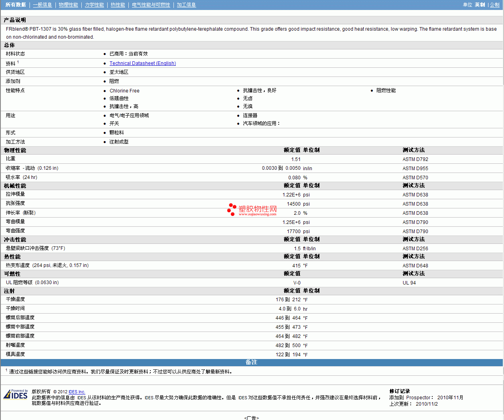This screenshot has width=504, height=420.
Task: Click the 产品说明 section header
Action: click(x=15, y=20)
